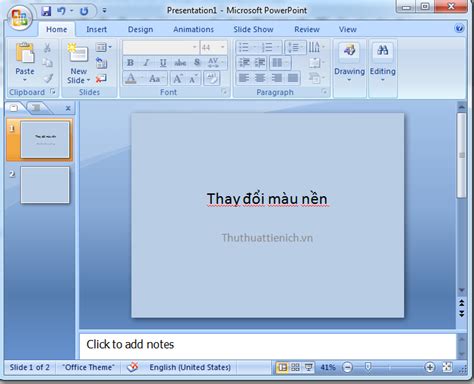The width and height of the screenshot is (474, 384).
Task: Open the font size dropdown
Action: click(x=222, y=47)
